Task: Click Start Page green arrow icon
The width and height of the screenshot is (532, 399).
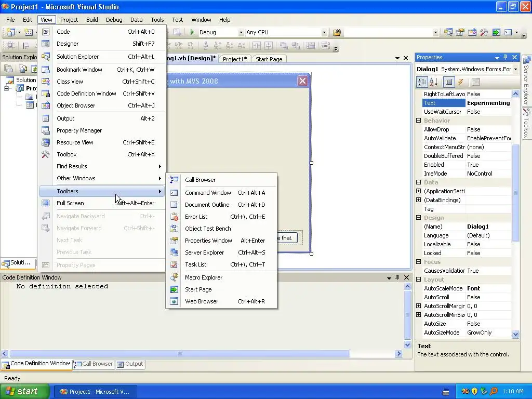Action: click(174, 289)
